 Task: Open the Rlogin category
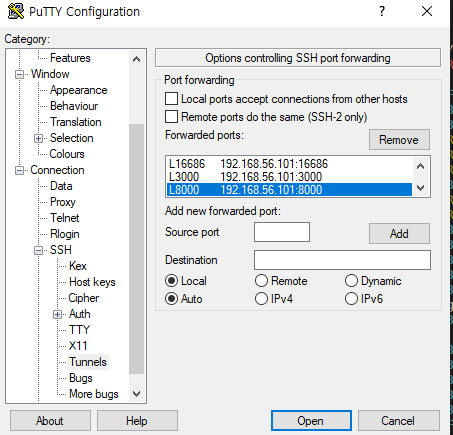[65, 234]
